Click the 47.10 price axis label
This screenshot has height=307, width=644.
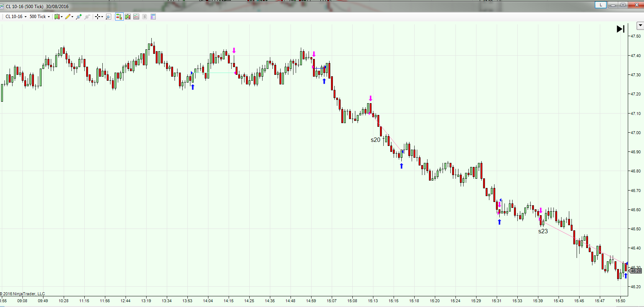pyautogui.click(x=636, y=114)
